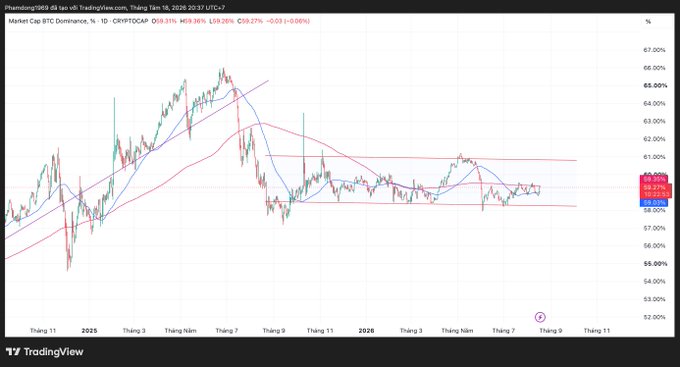This screenshot has height=367, width=680.
Task: Click the blue 59.03% moving average price tag
Action: click(654, 203)
